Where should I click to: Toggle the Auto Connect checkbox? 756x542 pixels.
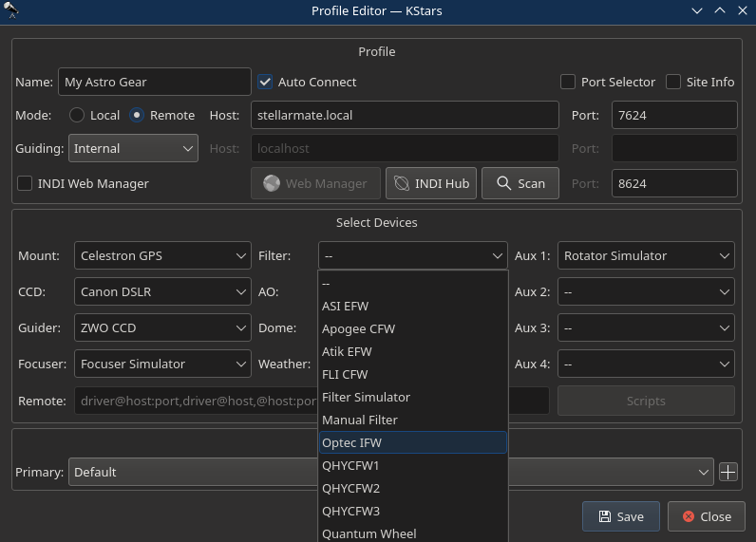(x=265, y=82)
